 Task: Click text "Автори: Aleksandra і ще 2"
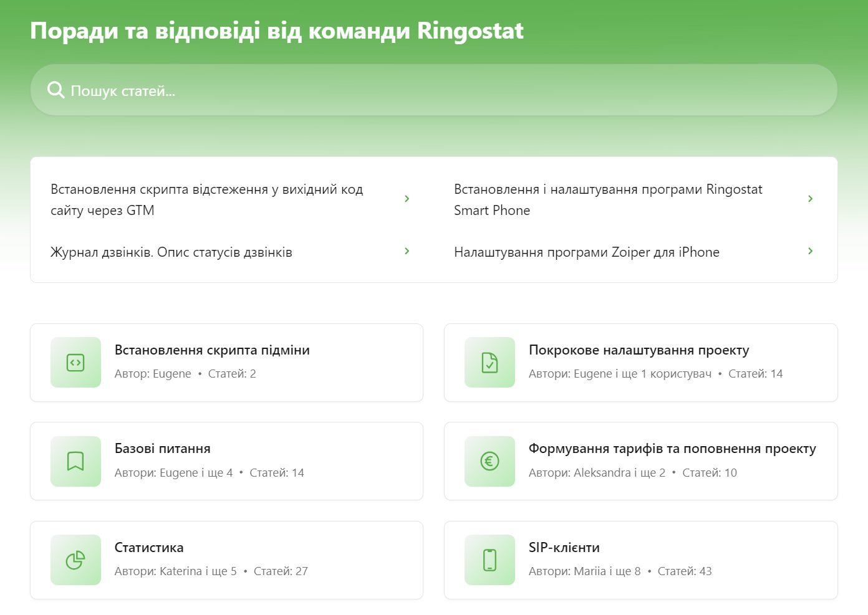(597, 473)
